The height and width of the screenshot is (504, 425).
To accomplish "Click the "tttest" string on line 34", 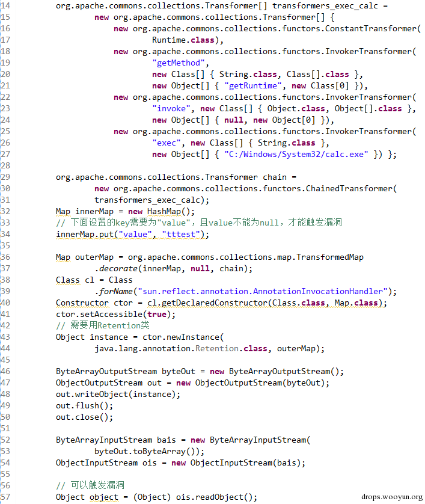I will pos(181,235).
